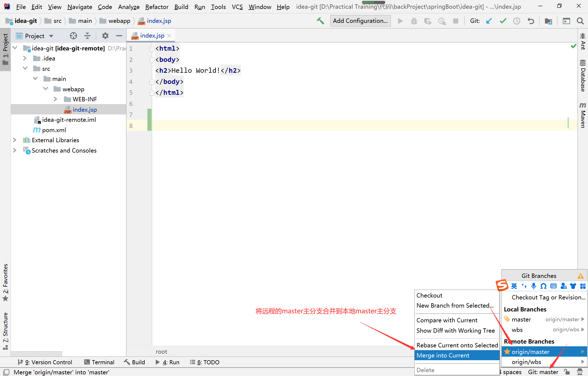The height and width of the screenshot is (376, 588).
Task: Click the Run Anything terminal icon
Action: pyautogui.click(x=566, y=21)
